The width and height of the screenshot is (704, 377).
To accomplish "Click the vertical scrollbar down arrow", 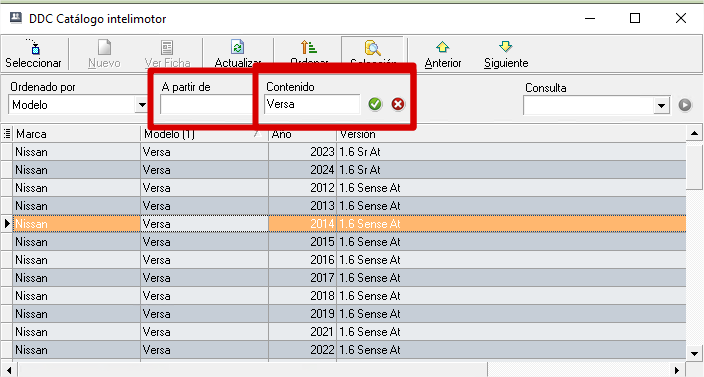I will pyautogui.click(x=694, y=353).
